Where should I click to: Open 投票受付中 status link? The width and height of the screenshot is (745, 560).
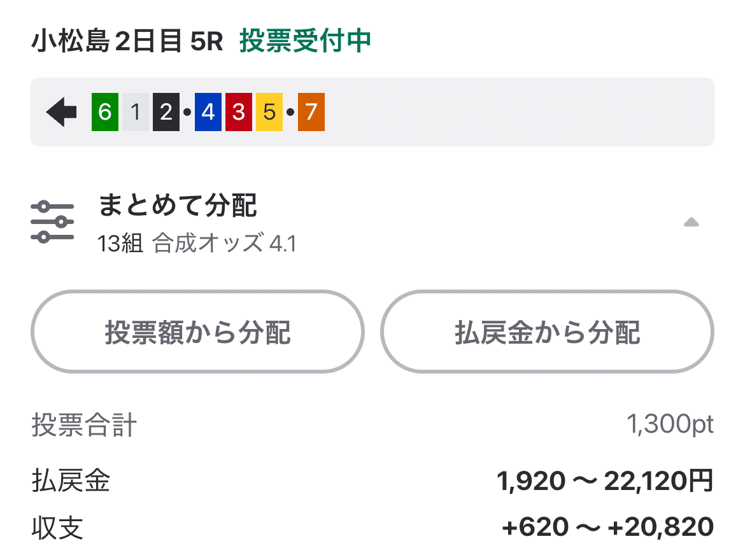pyautogui.click(x=306, y=39)
